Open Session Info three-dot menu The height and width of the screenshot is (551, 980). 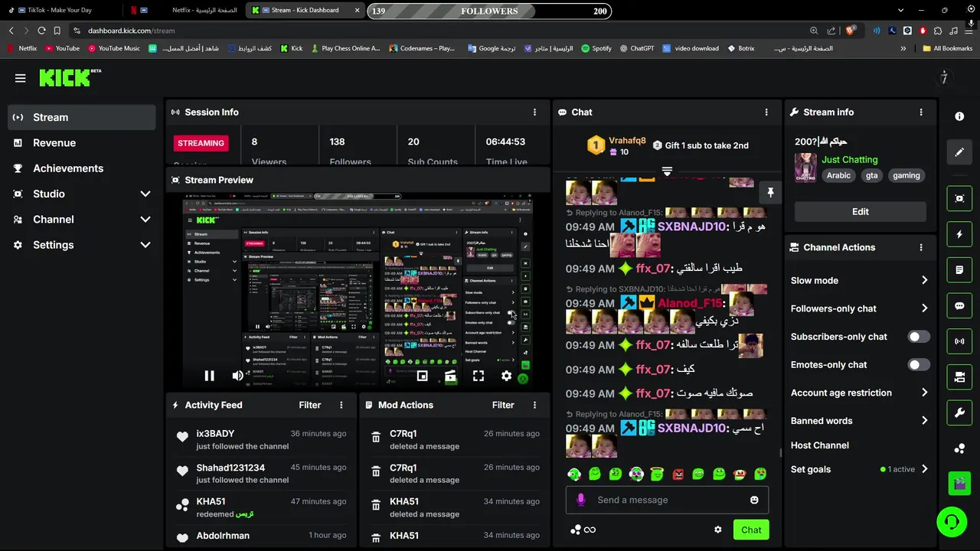coord(534,112)
